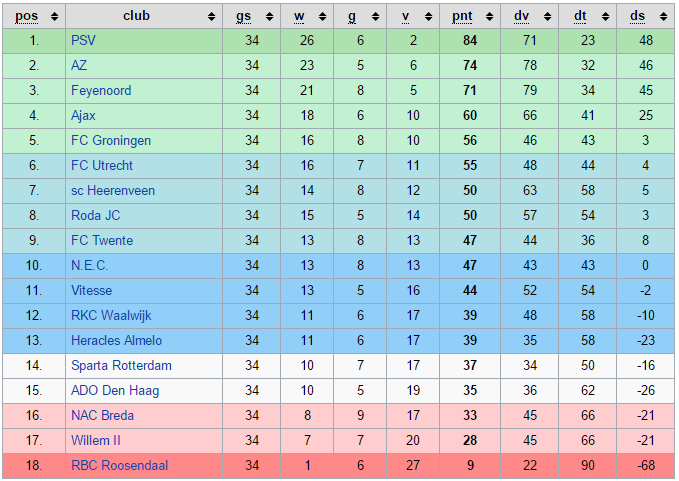Image resolution: width=679 pixels, height=481 pixels.
Task: Select RBC Roosendaal's points cell
Action: pyautogui.click(x=469, y=466)
